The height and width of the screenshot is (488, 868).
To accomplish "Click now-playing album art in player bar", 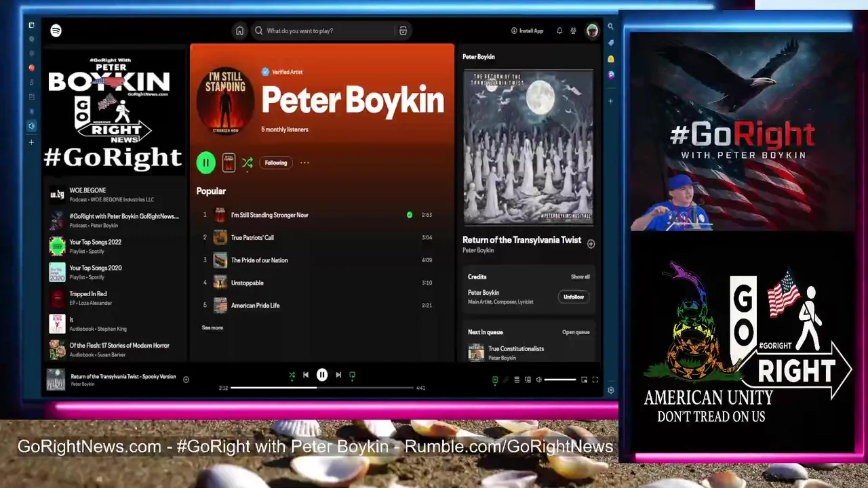I will 56,380.
